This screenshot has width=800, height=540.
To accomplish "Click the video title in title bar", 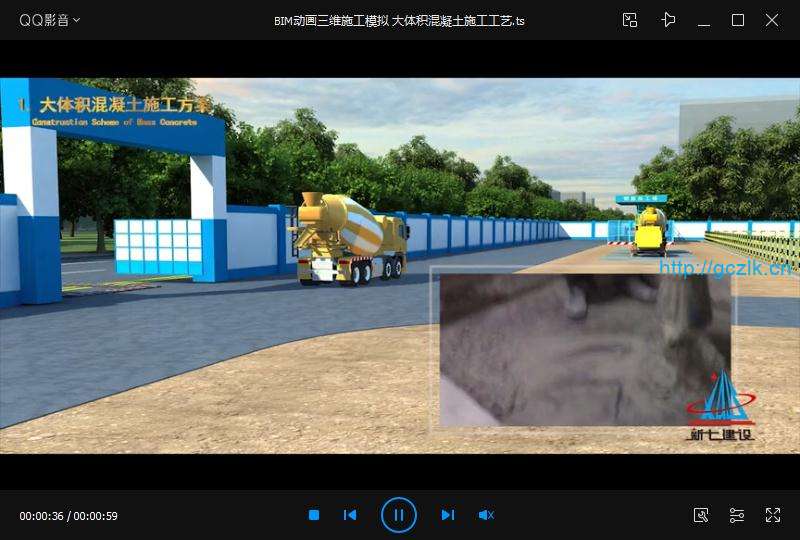I will click(399, 20).
